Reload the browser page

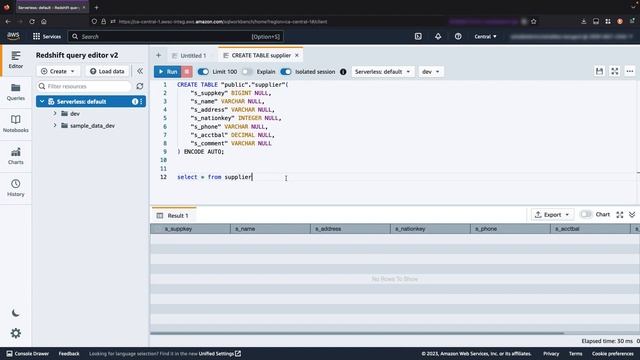tap(32, 21)
